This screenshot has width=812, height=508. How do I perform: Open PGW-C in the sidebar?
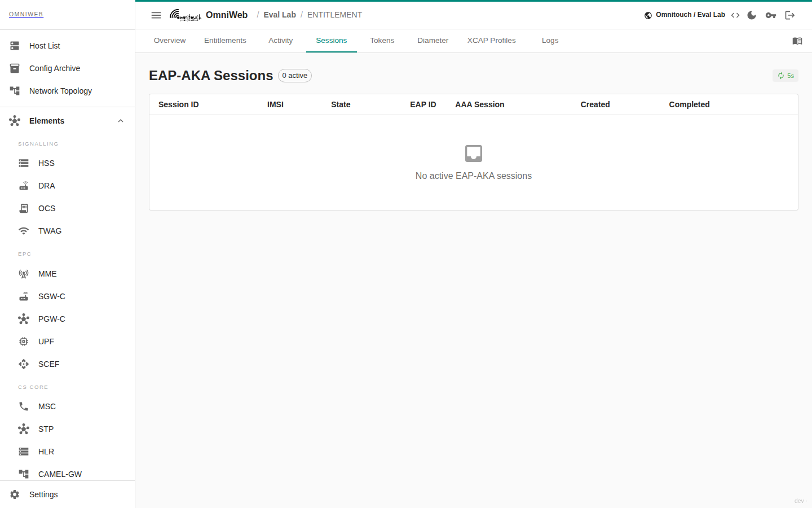point(68,319)
